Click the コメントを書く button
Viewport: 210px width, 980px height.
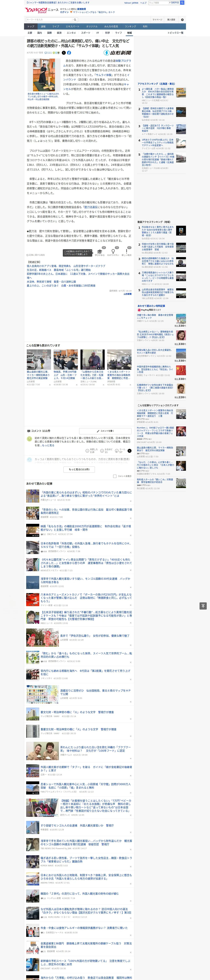[x=105, y=431]
